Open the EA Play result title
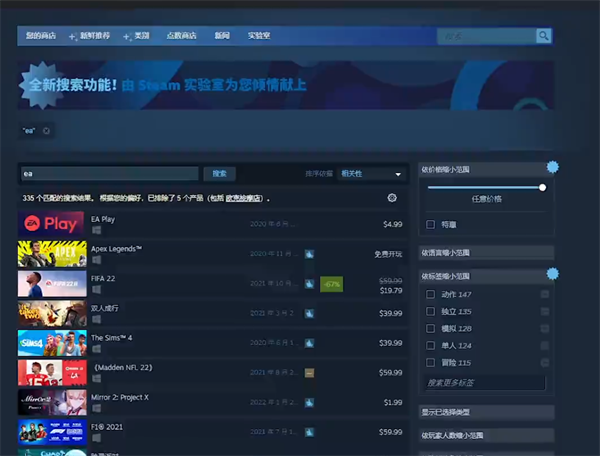This screenshot has height=456, width=600. 103,219
